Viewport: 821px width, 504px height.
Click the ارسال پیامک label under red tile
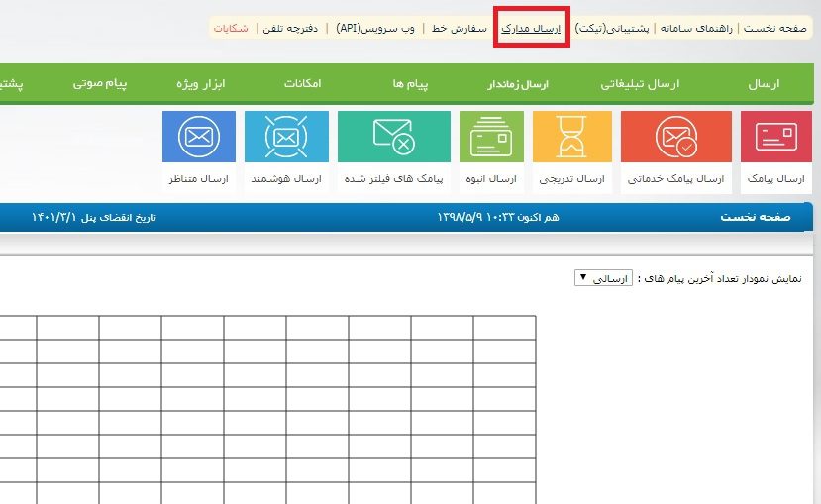[776, 179]
